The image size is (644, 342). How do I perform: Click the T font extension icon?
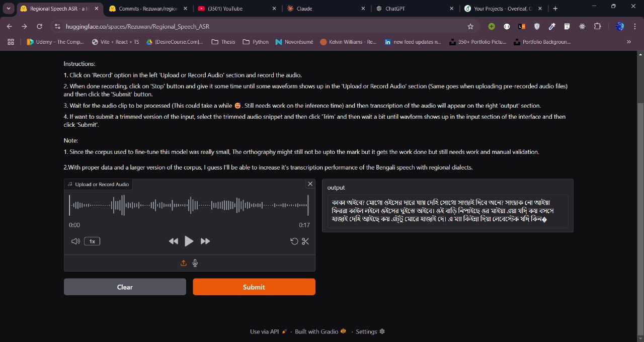(x=567, y=26)
